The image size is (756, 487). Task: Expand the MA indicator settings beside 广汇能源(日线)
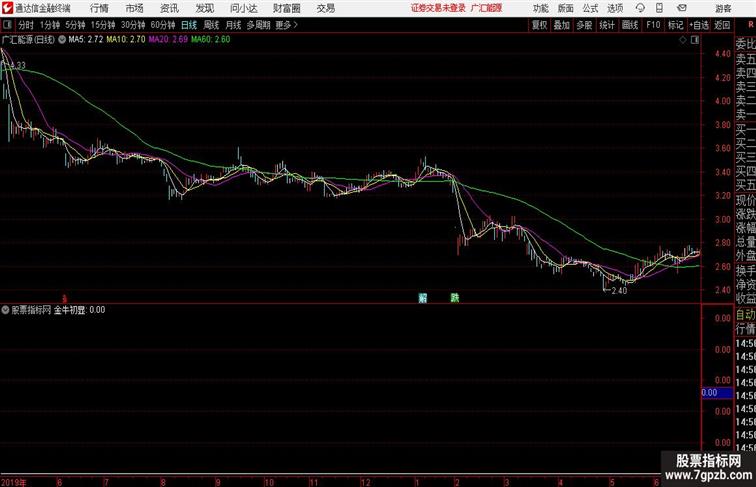click(x=62, y=40)
